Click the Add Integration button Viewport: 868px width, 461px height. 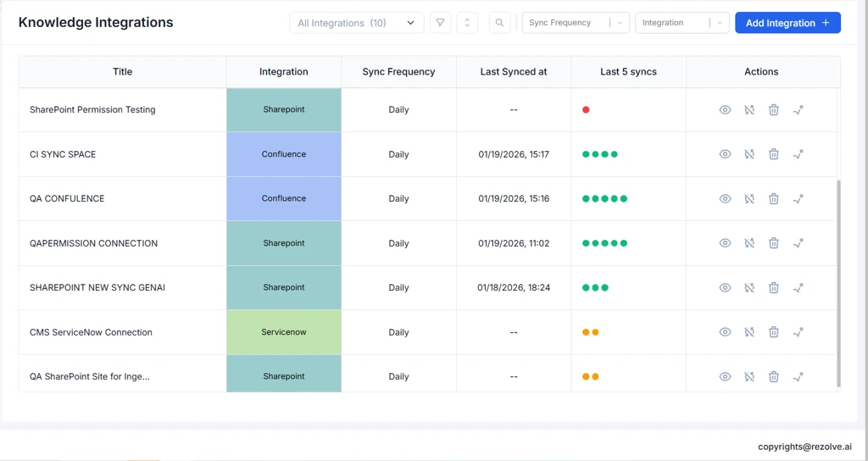pos(787,23)
